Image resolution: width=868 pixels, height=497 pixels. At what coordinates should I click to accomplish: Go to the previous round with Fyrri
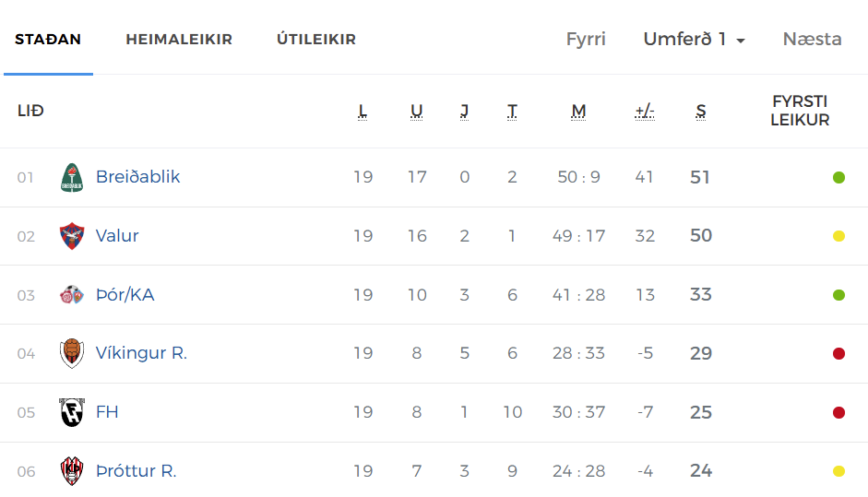point(586,40)
